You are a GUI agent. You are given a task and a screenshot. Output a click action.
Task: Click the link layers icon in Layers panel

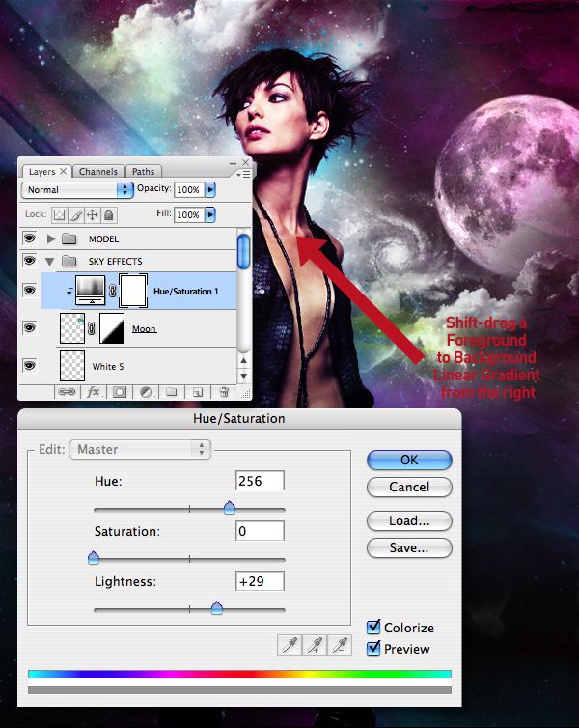coord(67,392)
